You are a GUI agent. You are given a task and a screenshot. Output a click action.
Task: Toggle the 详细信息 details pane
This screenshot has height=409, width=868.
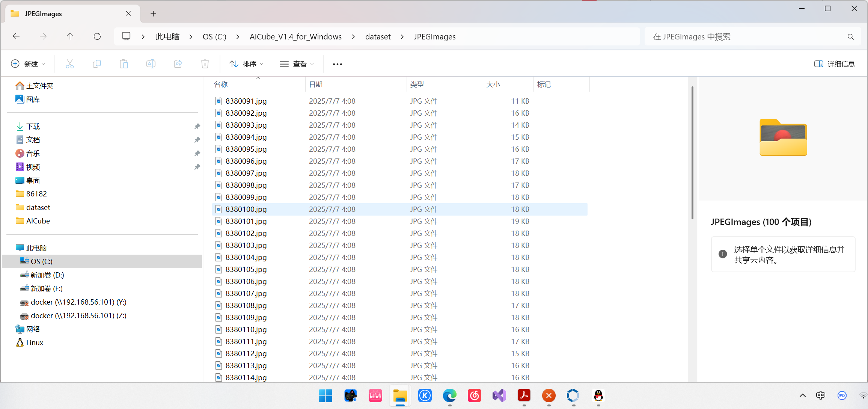tap(834, 64)
